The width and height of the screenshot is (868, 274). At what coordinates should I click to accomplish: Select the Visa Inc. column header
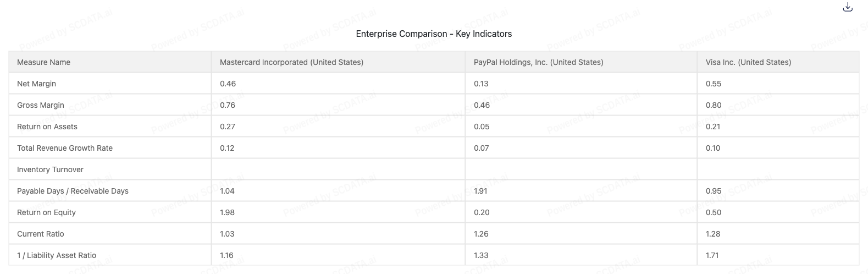[x=748, y=62]
